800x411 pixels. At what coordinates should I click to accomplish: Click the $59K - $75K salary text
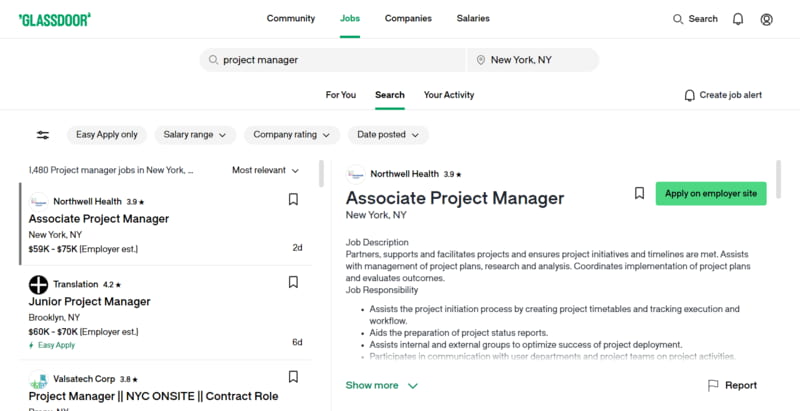53,249
